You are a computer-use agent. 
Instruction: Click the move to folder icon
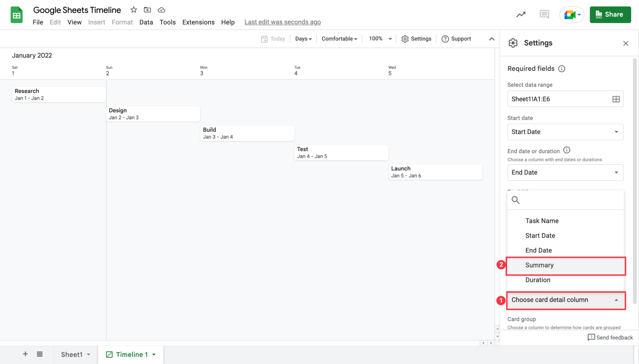pos(147,10)
